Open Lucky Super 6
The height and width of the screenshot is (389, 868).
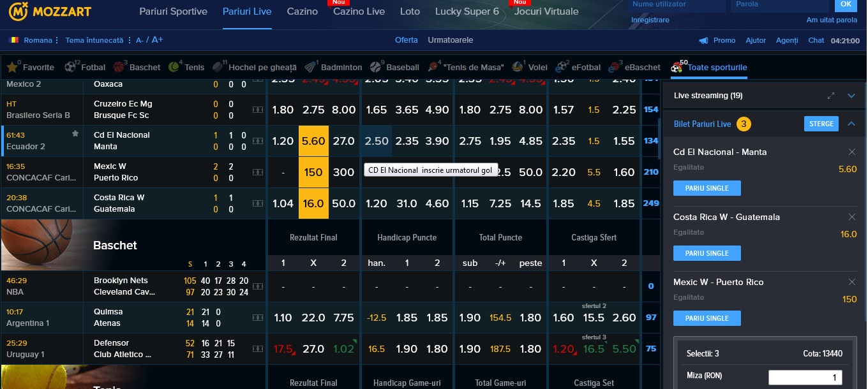[467, 11]
